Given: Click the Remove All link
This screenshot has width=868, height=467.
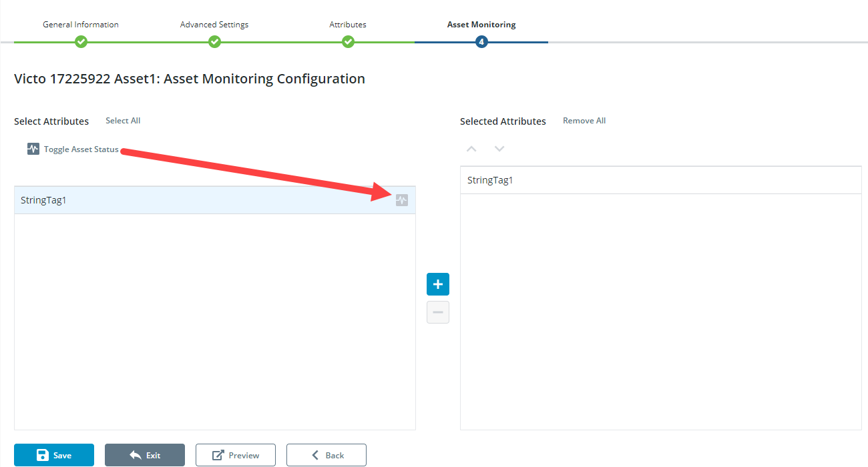Looking at the screenshot, I should coord(584,120).
